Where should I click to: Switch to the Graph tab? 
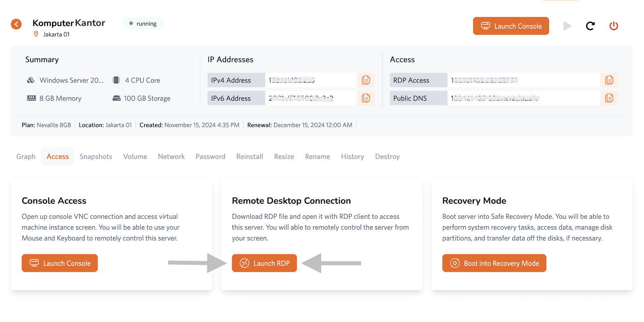(x=26, y=157)
